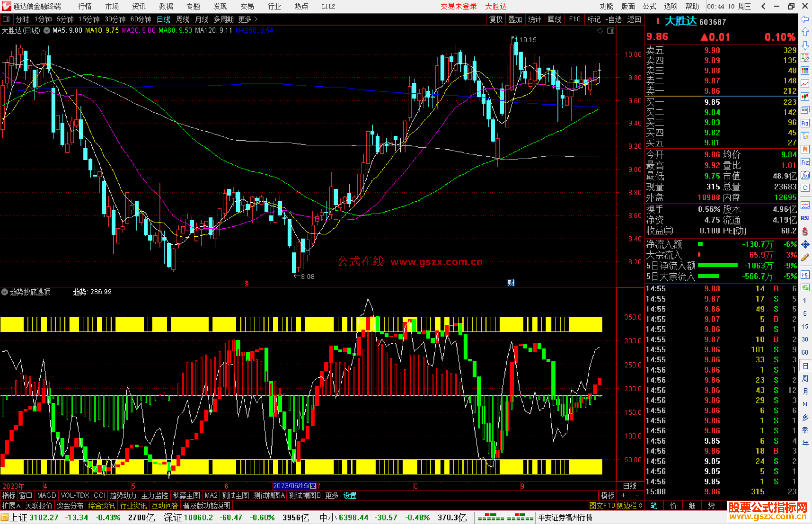This screenshot has width=812, height=524.
Task: Toggle the panel icon beside 分时
Action: (x=6, y=19)
